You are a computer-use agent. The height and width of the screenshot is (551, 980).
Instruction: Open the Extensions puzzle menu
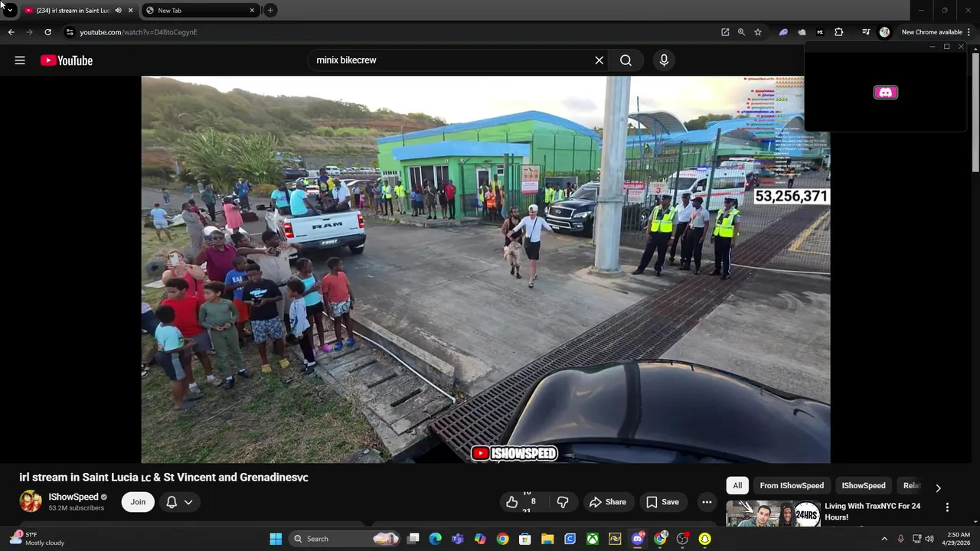839,32
